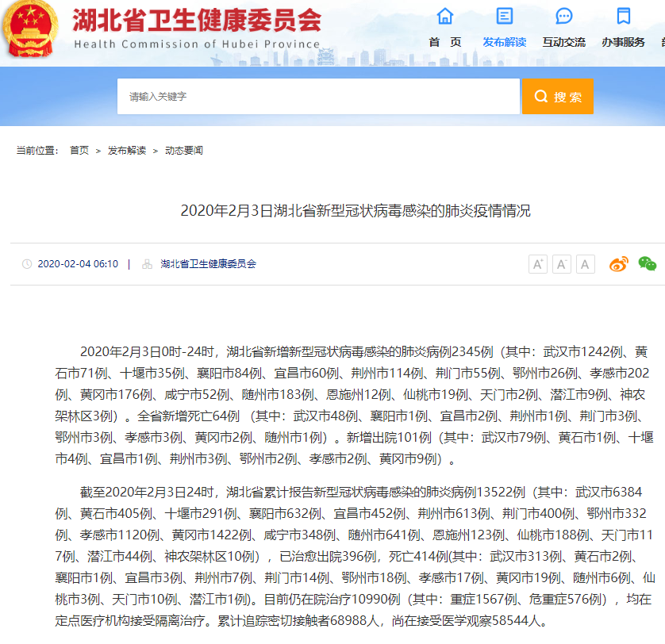Focus the 请输入关键字 search field
The image size is (665, 644).
pyautogui.click(x=318, y=97)
